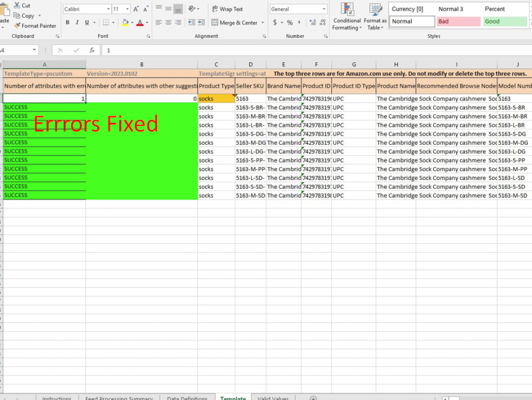Toggle Wrap Text

click(x=227, y=9)
